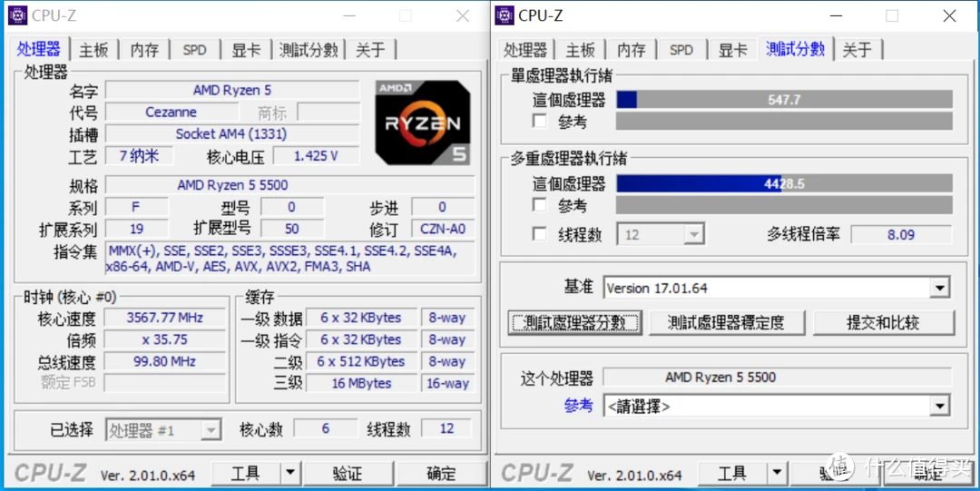The width and height of the screenshot is (980, 491).
Task: Click 工具 button in the right window
Action: coord(732,474)
